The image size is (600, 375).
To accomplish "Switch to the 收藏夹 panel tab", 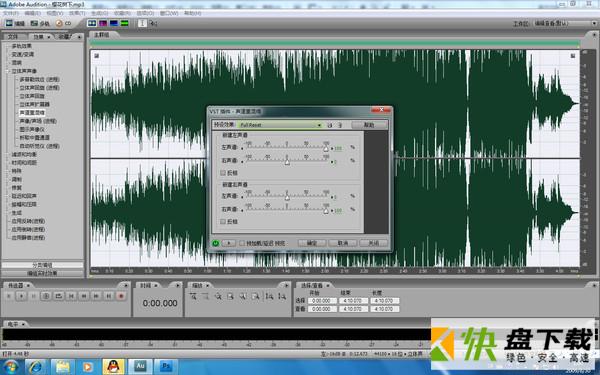I will 65,37.
